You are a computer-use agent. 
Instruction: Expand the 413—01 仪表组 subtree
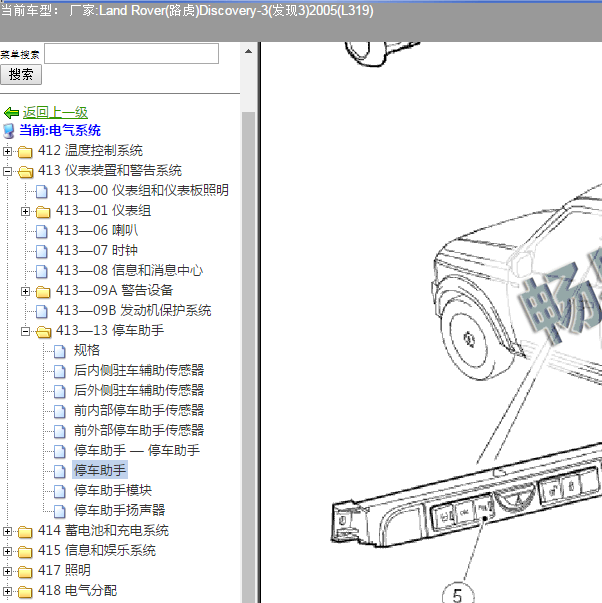point(26,211)
